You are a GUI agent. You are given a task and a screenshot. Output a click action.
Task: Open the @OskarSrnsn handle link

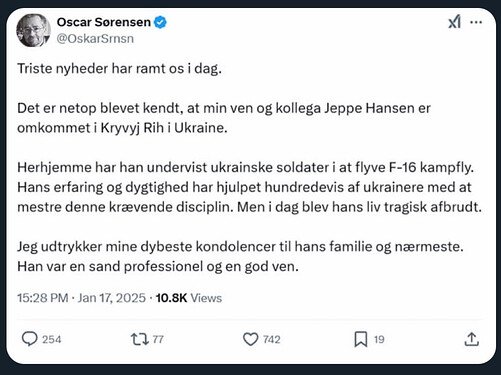[95, 39]
